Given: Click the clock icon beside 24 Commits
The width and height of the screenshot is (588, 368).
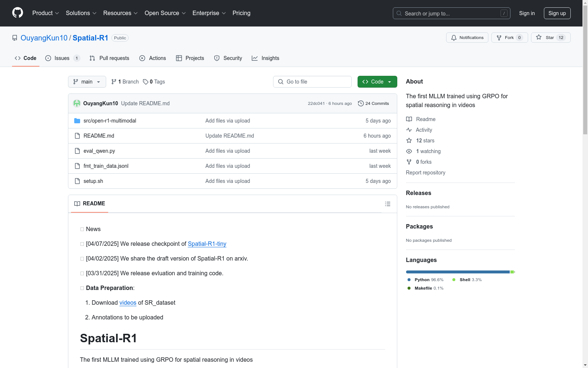Looking at the screenshot, I should 361,103.
